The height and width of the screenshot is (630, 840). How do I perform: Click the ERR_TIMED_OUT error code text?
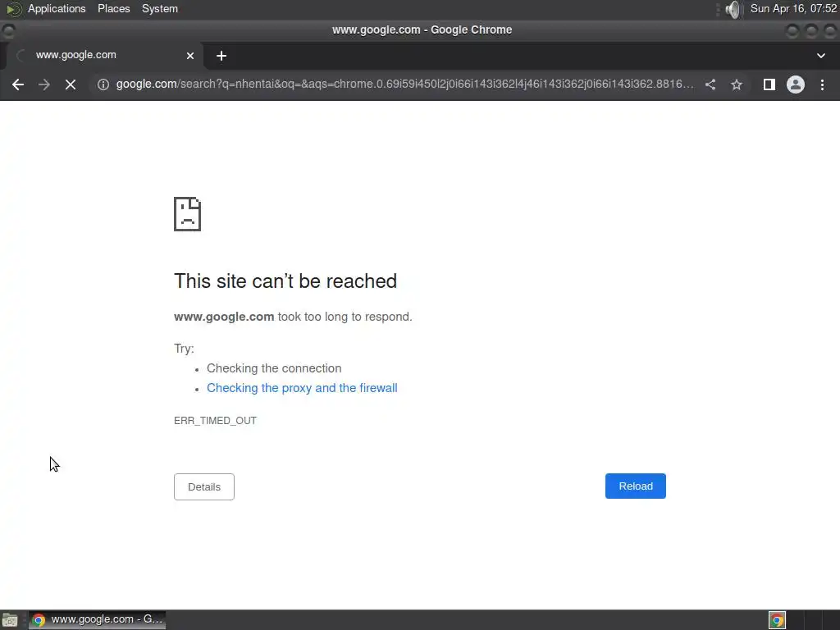(x=216, y=421)
